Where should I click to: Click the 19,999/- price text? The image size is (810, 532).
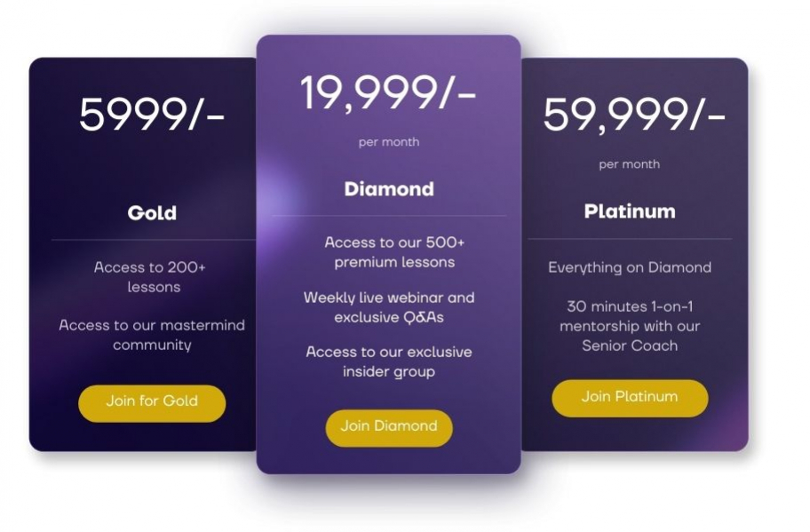point(388,92)
